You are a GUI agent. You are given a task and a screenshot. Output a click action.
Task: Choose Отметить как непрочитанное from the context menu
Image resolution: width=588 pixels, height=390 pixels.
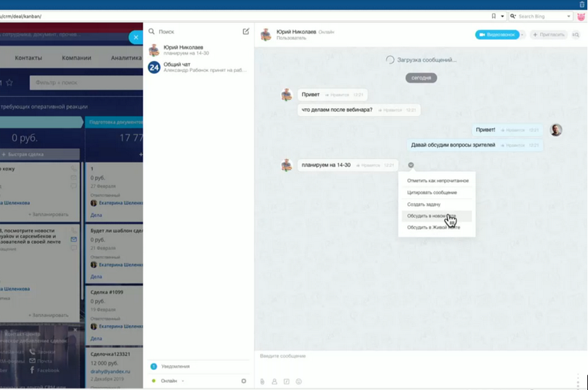tap(437, 181)
